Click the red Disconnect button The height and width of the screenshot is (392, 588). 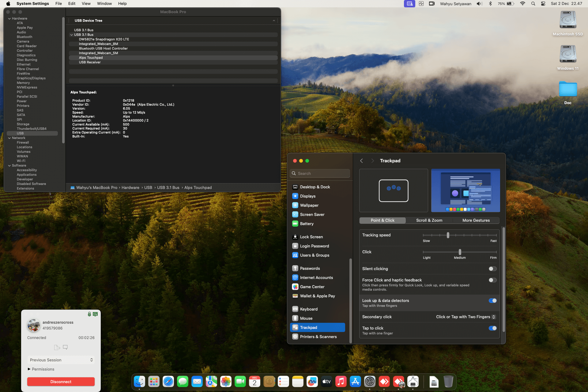[x=61, y=382]
